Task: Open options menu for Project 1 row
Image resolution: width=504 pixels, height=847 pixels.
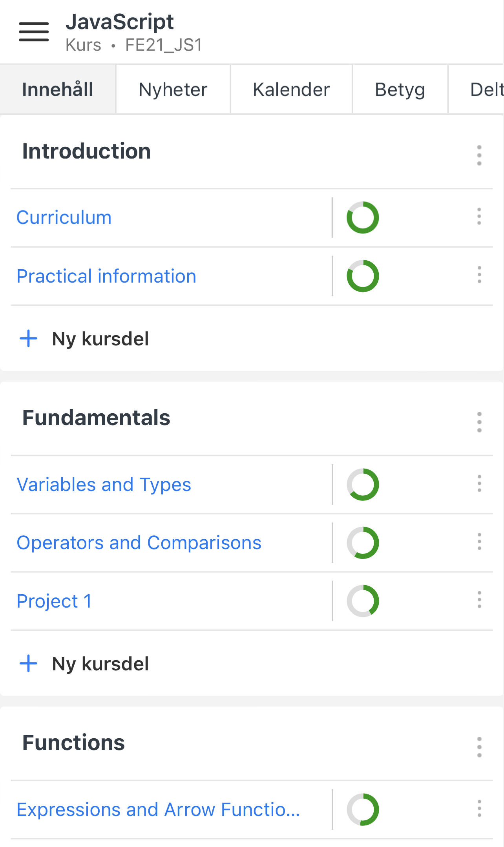Action: point(479,600)
